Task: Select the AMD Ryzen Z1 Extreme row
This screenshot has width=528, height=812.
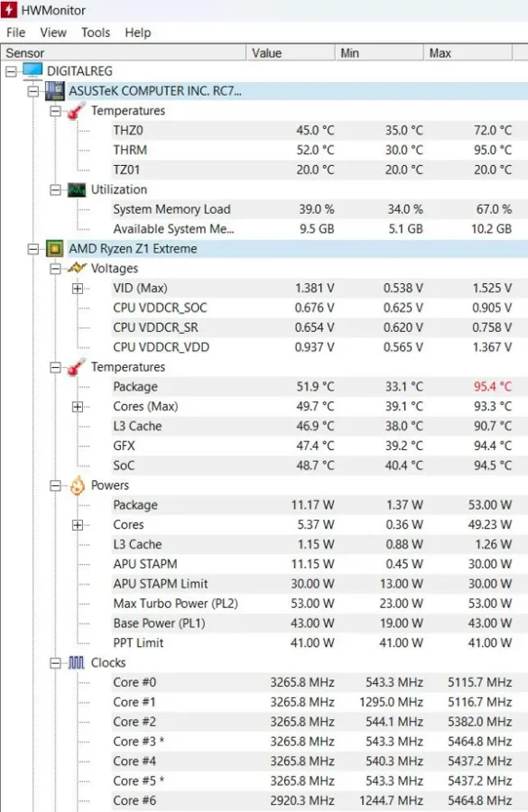Action: coord(298,249)
